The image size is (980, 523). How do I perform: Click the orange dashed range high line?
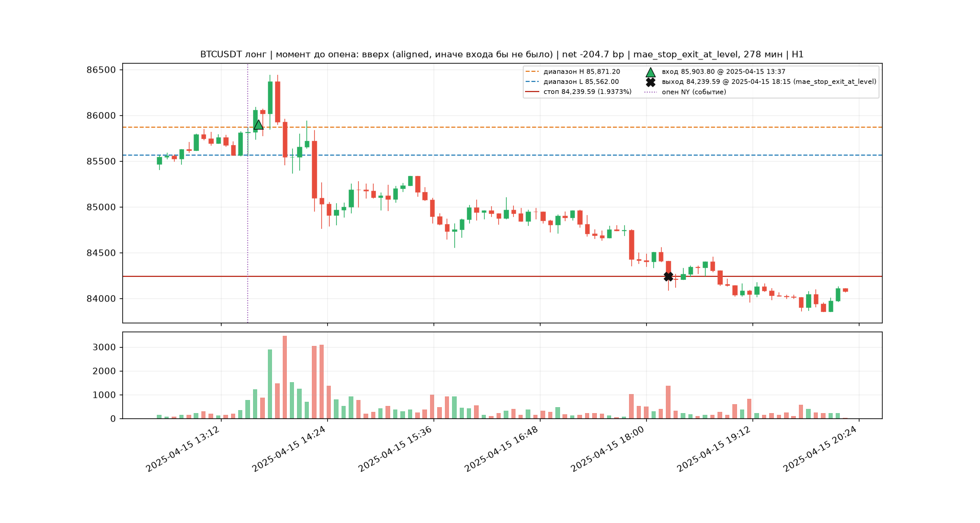502,127
